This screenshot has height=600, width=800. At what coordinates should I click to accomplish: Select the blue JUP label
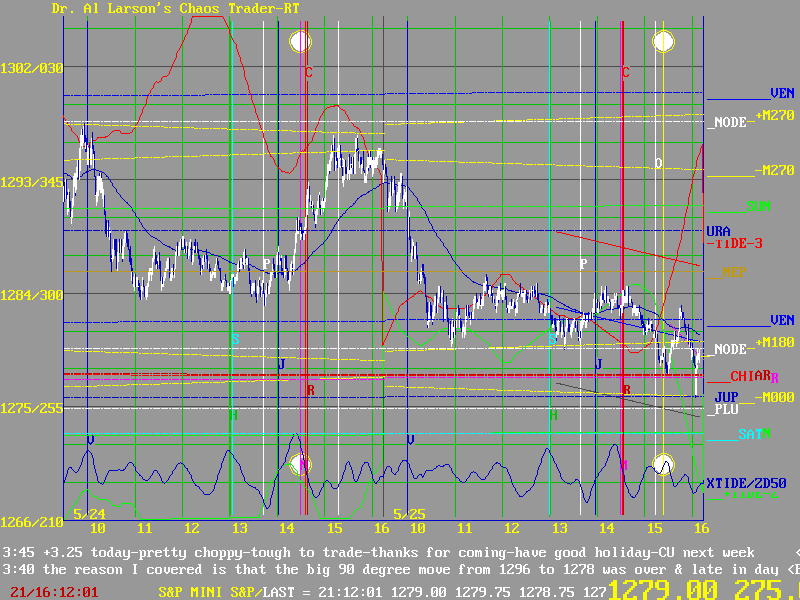click(726, 396)
